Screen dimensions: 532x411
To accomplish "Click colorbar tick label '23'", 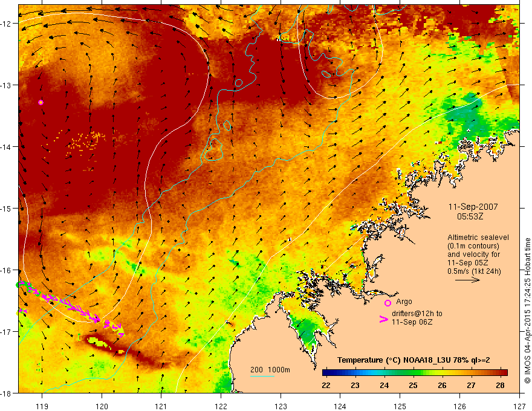I will pyautogui.click(x=355, y=386).
